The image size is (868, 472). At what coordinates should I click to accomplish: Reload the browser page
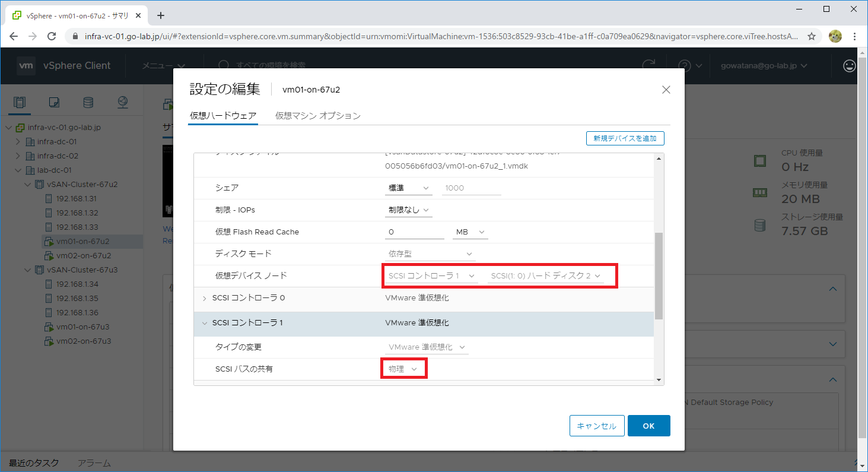pyautogui.click(x=52, y=36)
